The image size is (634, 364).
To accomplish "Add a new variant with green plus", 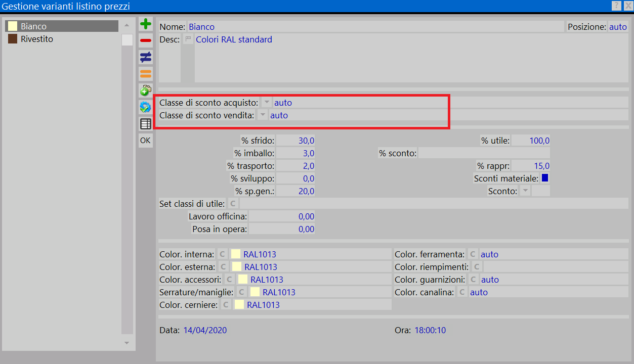I will pyautogui.click(x=145, y=24).
